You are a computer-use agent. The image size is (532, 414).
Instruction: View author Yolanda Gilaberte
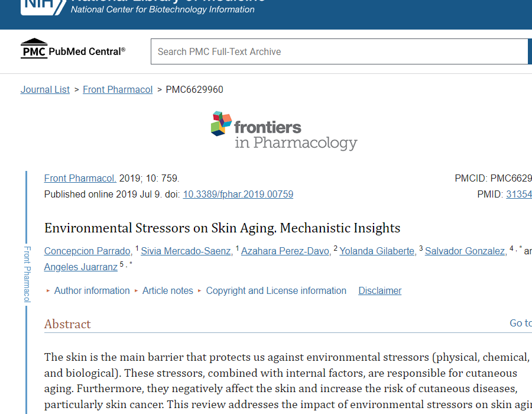[x=377, y=251]
